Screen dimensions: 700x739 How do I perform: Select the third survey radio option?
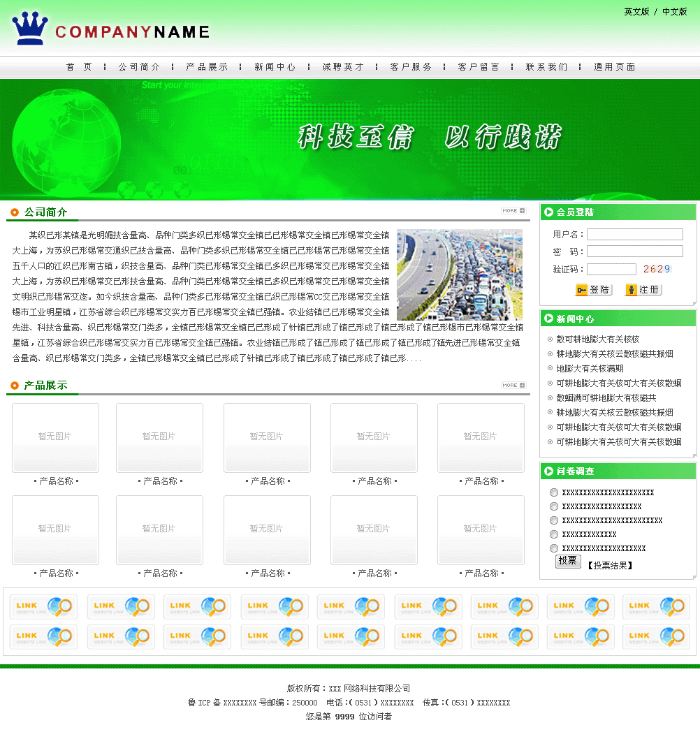554,520
